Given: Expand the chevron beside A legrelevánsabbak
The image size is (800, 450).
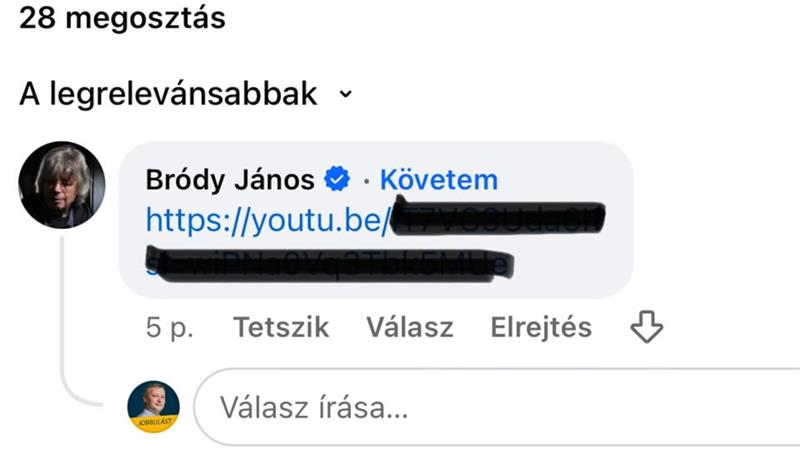Looking at the screenshot, I should (346, 94).
